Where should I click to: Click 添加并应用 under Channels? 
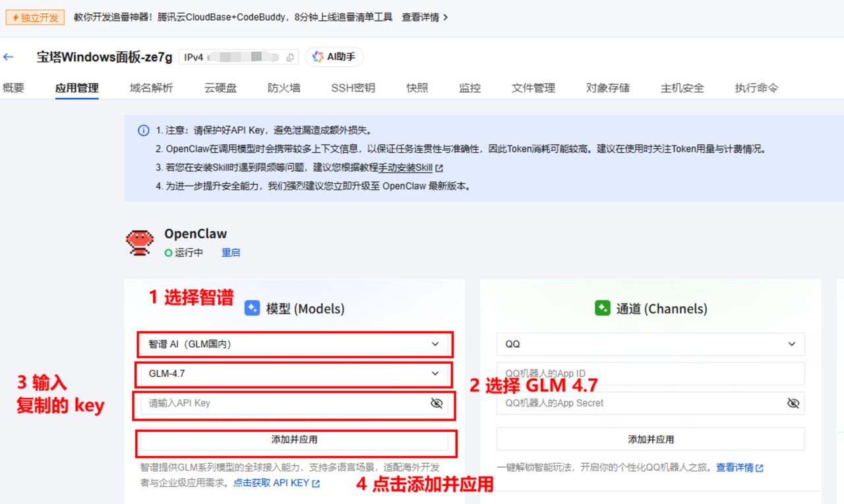pyautogui.click(x=651, y=439)
